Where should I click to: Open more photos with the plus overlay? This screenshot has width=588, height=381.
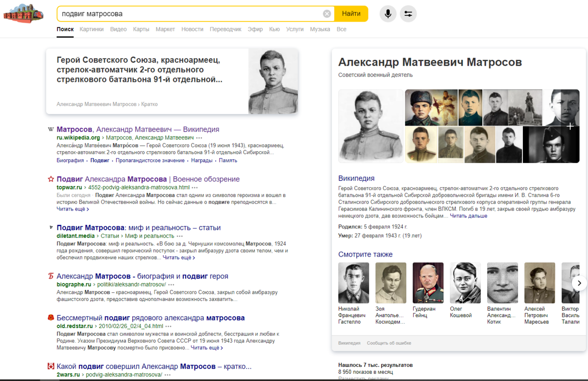(x=570, y=126)
